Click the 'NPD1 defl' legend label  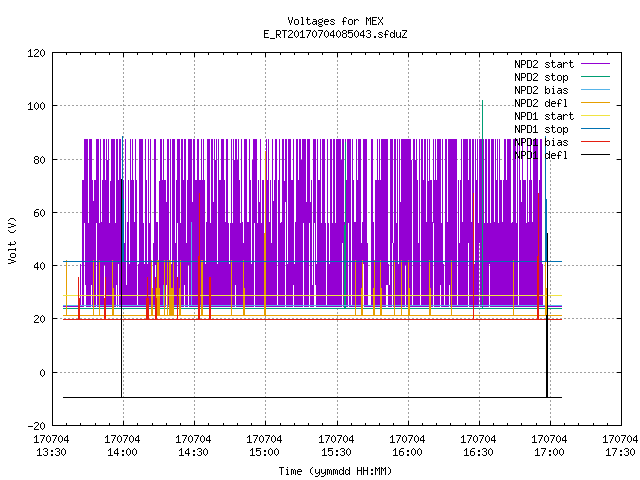click(541, 156)
